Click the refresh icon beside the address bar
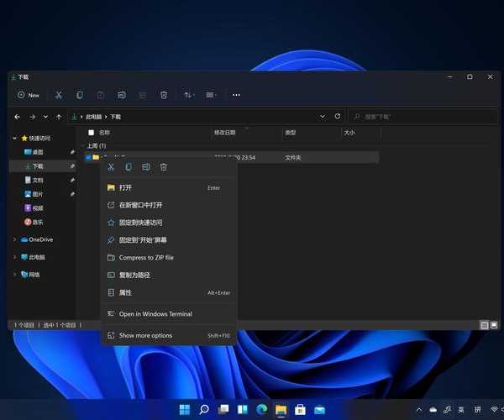 pyautogui.click(x=338, y=117)
